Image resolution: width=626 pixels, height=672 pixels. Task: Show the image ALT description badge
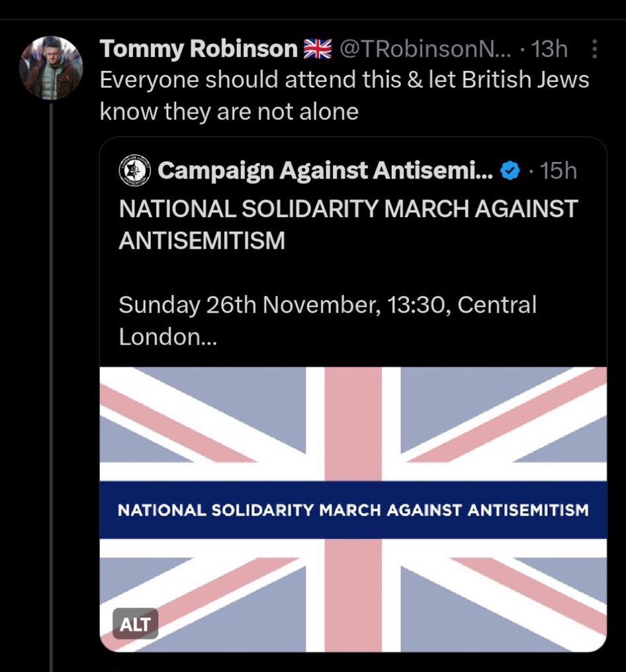(135, 622)
